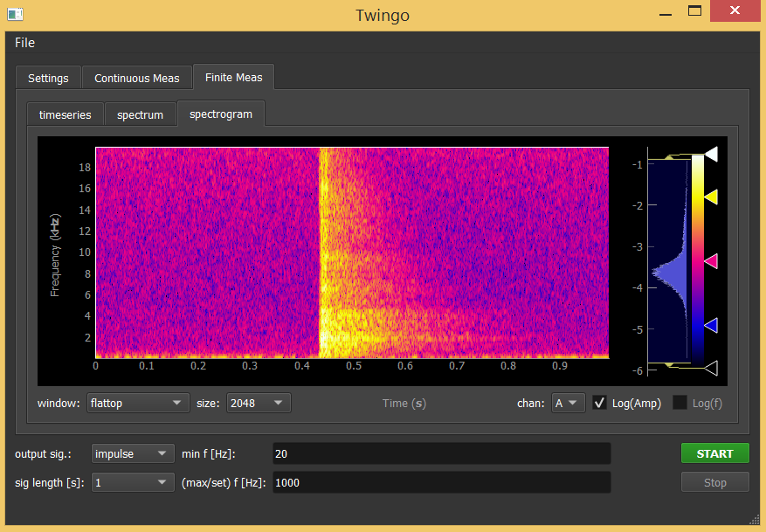Select the pink colorbar tick marker
766x532 pixels.
(711, 261)
